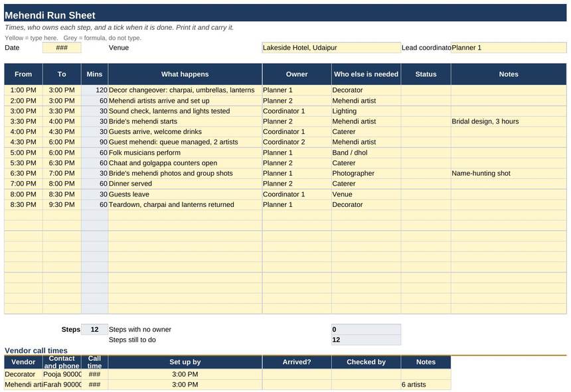Screen dimensions: 571x392
Task: Click Guests arrive, welcome drinks cell
Action: [x=185, y=131]
